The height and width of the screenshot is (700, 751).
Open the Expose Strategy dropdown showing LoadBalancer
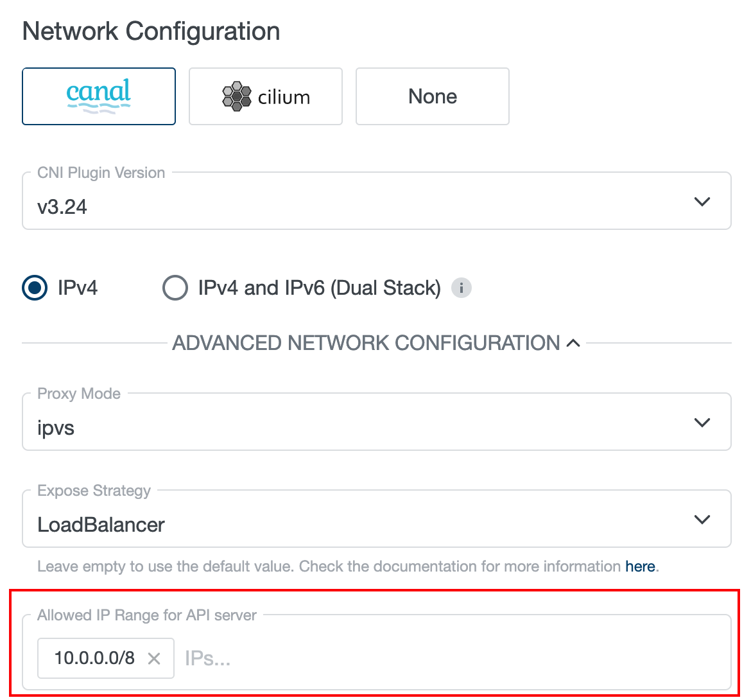376,519
